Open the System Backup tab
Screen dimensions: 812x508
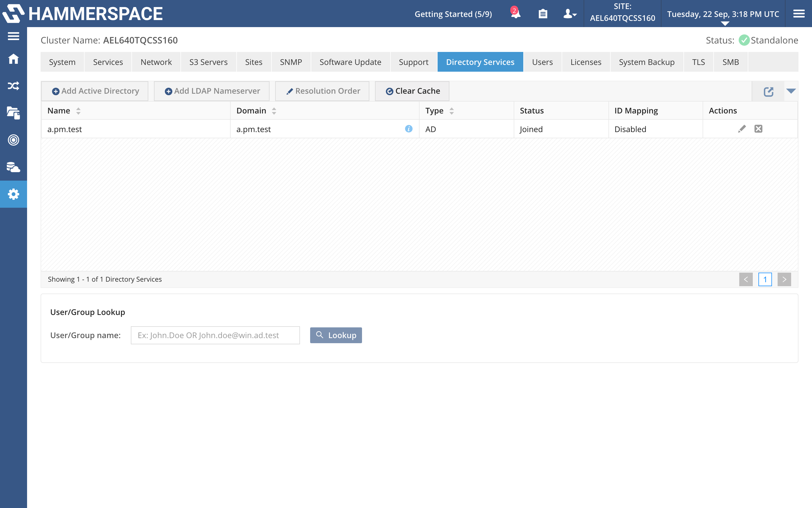tap(646, 62)
